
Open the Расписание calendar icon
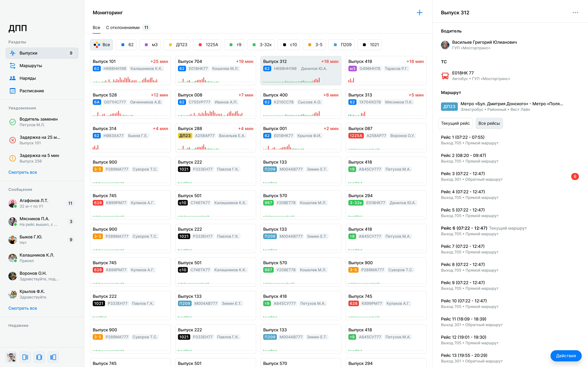(12, 91)
